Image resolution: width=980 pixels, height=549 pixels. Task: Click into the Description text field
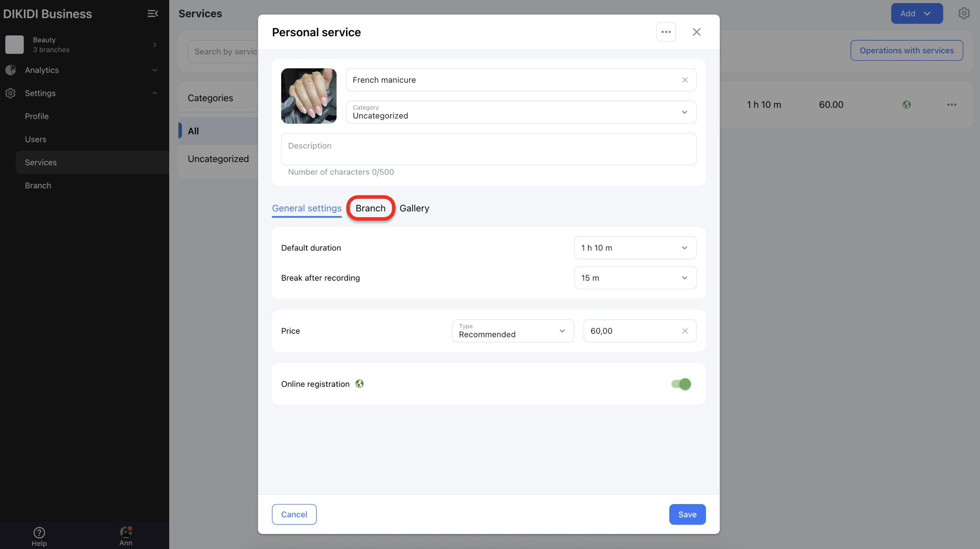488,149
